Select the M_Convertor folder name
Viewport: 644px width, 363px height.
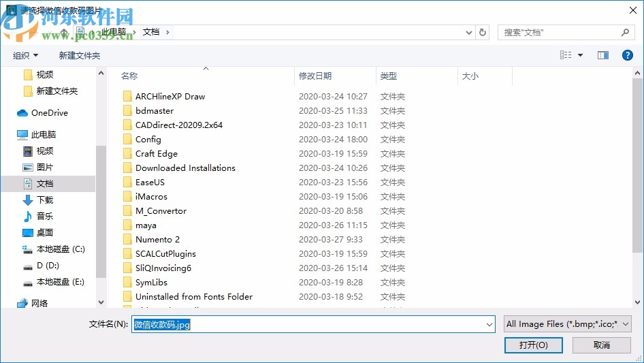coord(161,211)
